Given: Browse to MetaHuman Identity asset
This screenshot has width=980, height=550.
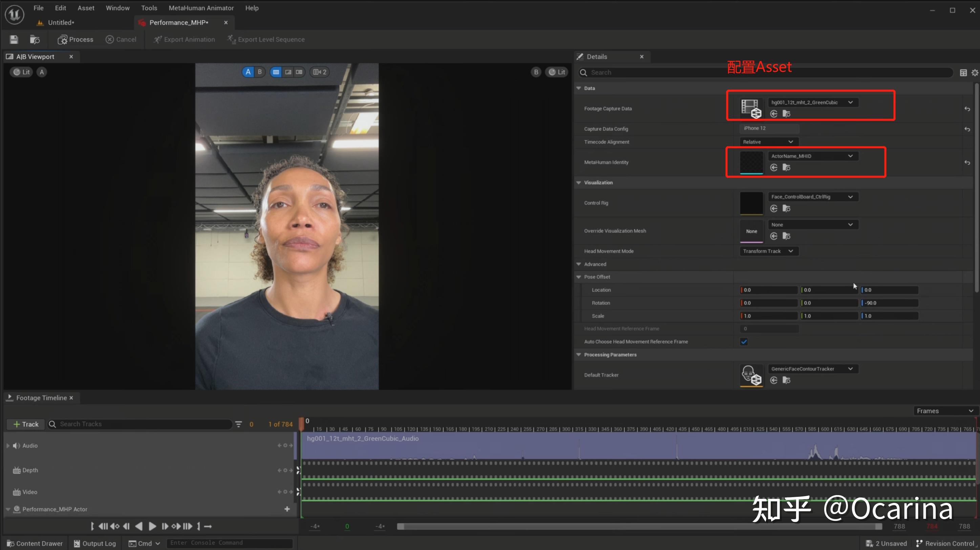Looking at the screenshot, I should pyautogui.click(x=786, y=167).
